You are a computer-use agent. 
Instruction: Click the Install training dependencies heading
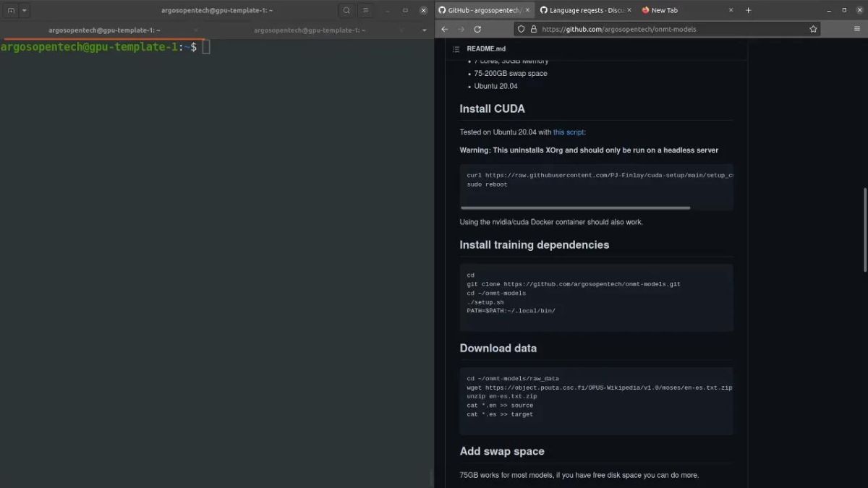pos(535,245)
